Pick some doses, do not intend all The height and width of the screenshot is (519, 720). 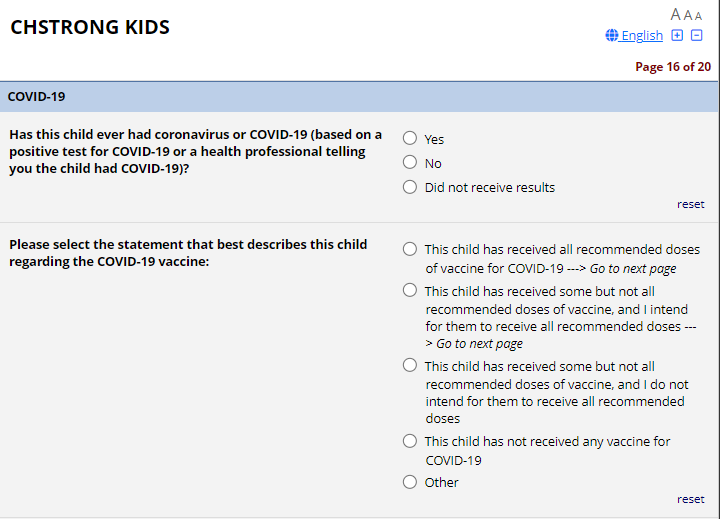tap(410, 366)
